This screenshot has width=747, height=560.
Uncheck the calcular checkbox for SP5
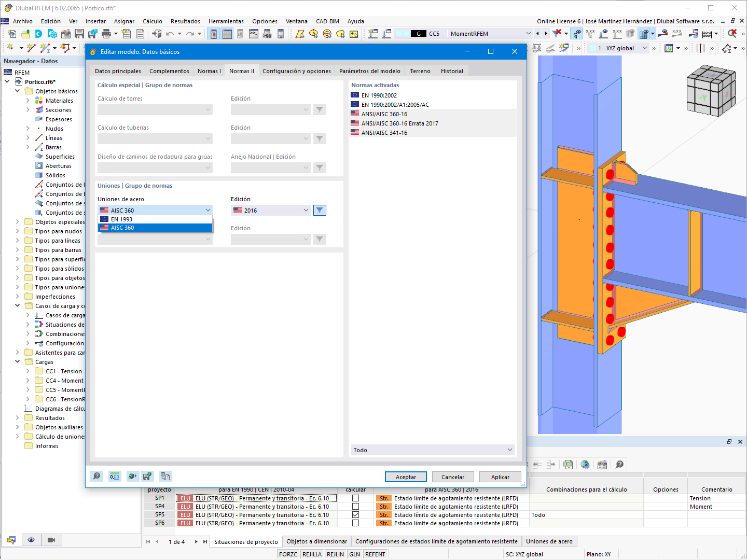coord(355,515)
